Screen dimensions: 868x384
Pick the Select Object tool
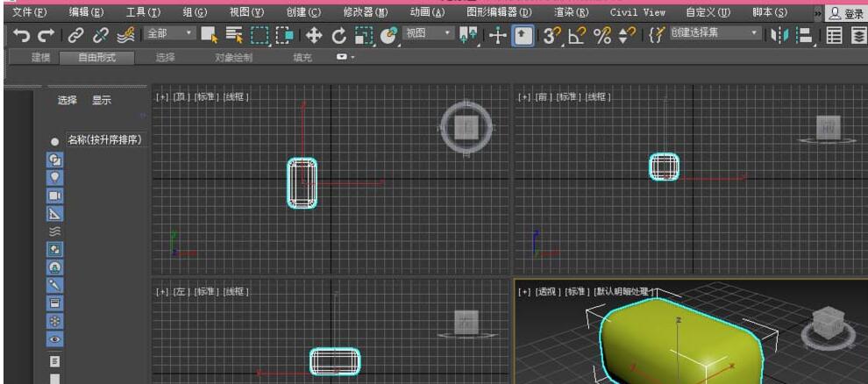(x=210, y=36)
